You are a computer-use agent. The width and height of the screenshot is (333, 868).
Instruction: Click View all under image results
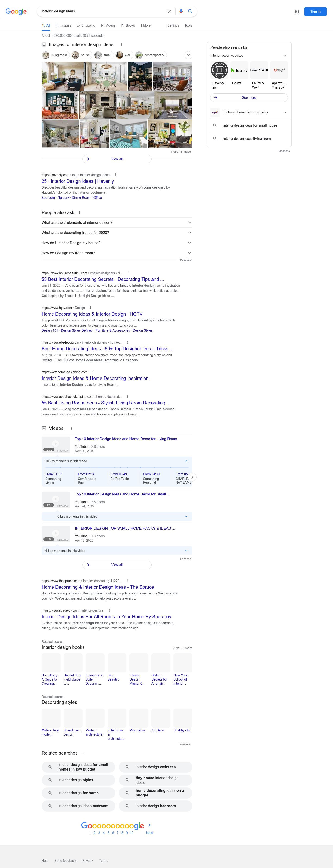[x=117, y=159]
